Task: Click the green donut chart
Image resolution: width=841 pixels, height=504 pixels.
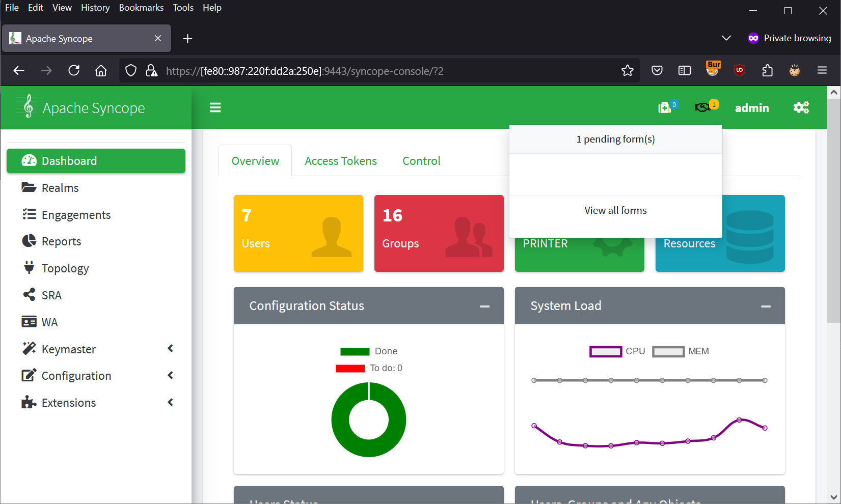Action: pos(369,419)
